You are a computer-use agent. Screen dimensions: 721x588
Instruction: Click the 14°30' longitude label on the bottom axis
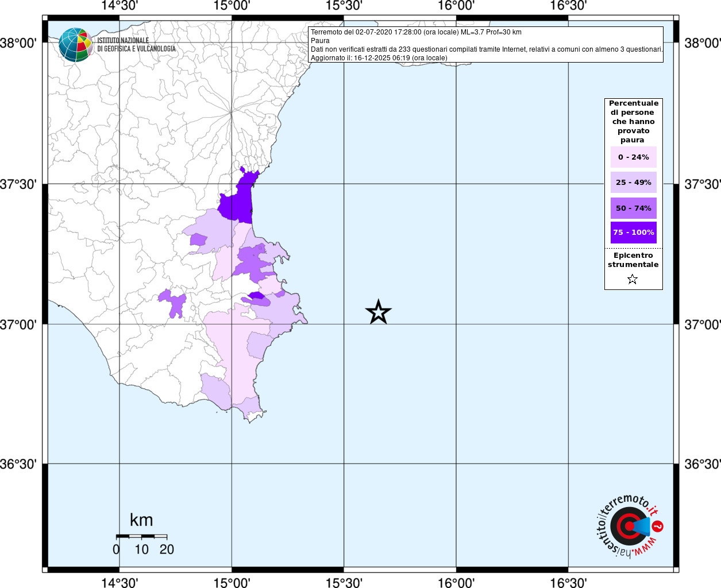click(119, 583)
